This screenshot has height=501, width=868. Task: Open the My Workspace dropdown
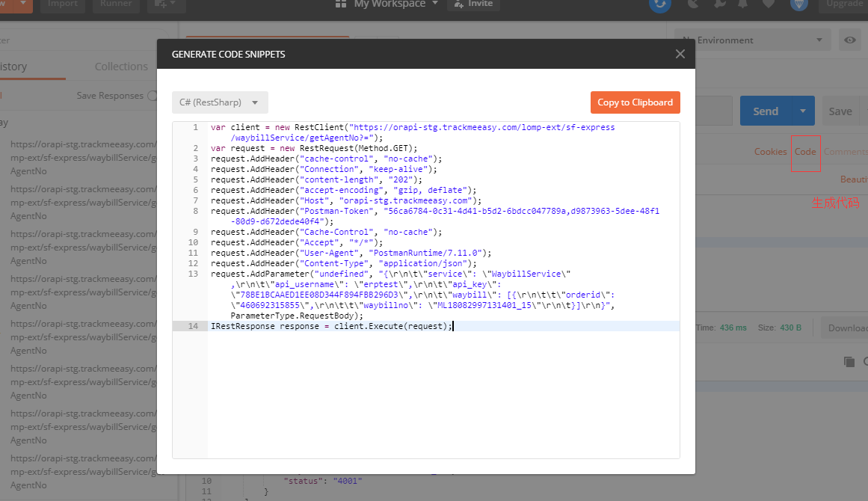point(395,4)
